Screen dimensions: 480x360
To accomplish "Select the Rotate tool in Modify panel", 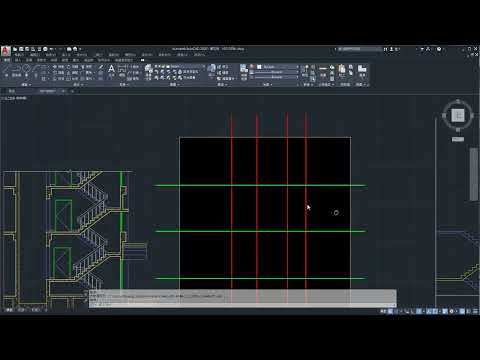I will pyautogui.click(x=72, y=67).
